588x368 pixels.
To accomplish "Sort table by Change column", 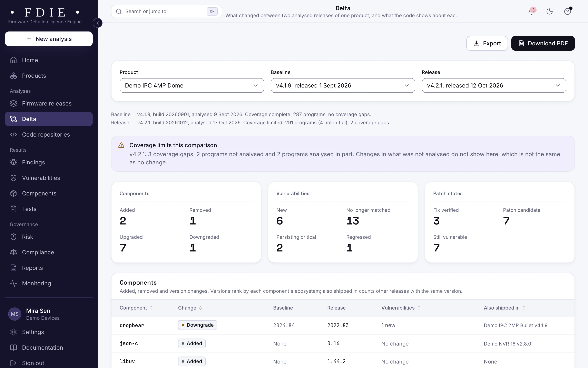I will (x=190, y=308).
